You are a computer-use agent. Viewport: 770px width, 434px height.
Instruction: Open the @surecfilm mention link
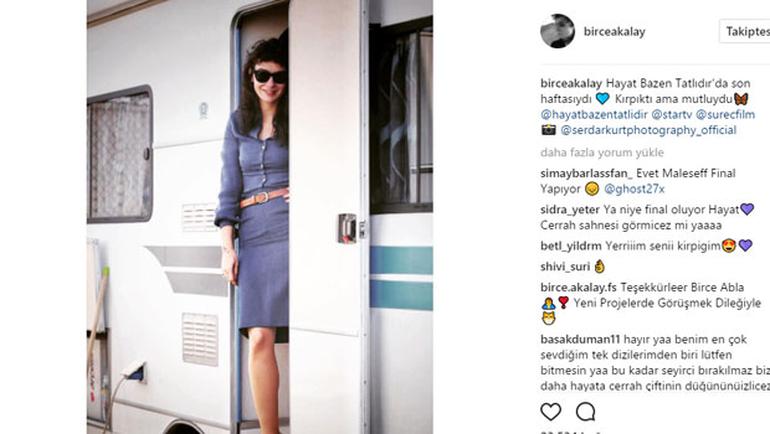point(725,114)
